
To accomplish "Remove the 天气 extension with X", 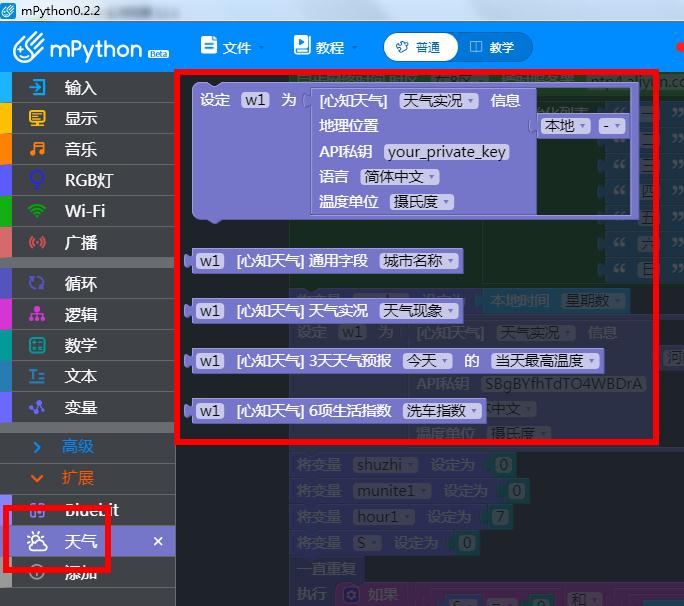I will (158, 541).
